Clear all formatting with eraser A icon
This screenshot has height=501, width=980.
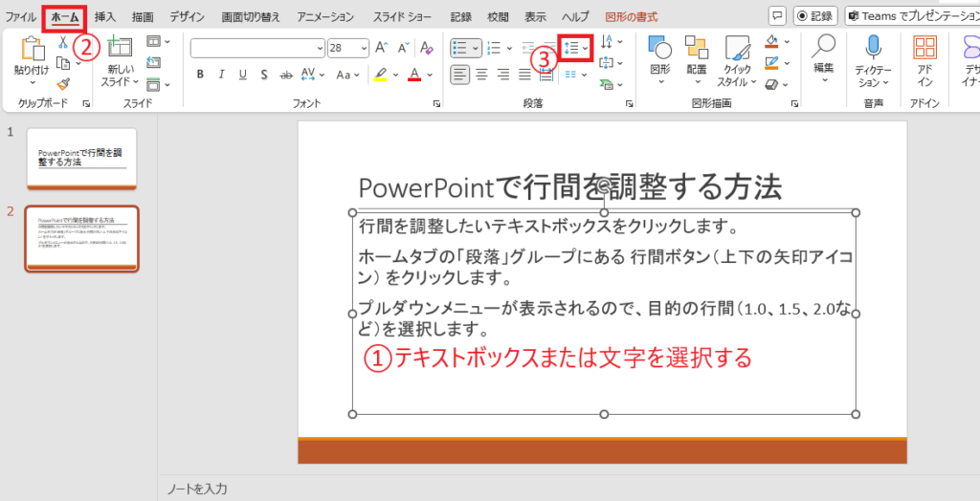tap(427, 48)
